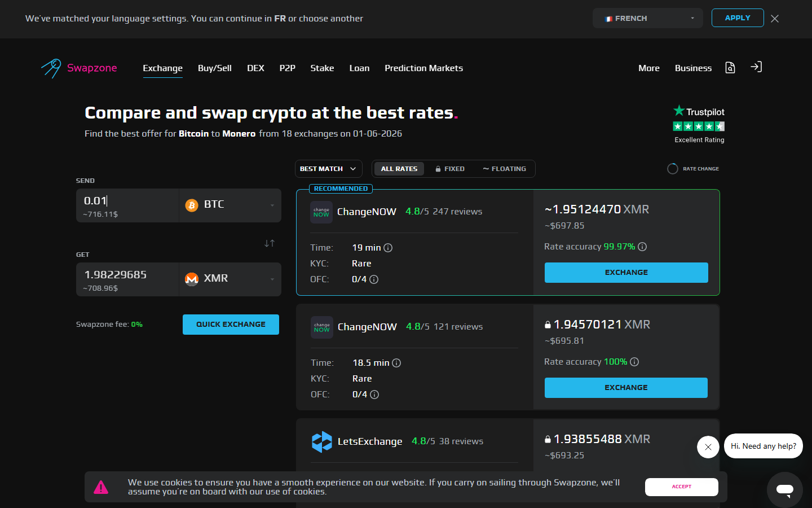This screenshot has height=508, width=812.
Task: Dismiss the 'Need any help?' chat prompt
Action: (708, 447)
